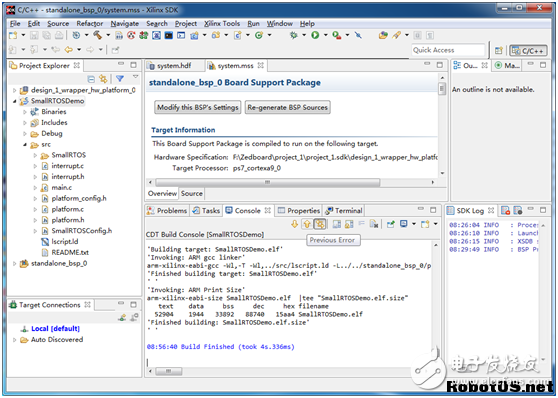Open the Project menu
The width and height of the screenshot is (558, 398).
[x=185, y=23]
